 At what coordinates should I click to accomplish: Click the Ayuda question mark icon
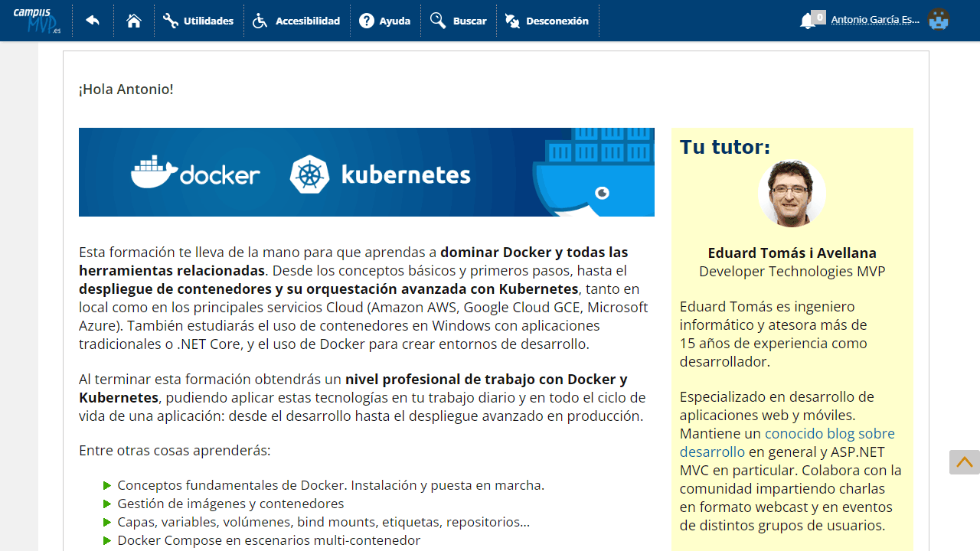(367, 21)
